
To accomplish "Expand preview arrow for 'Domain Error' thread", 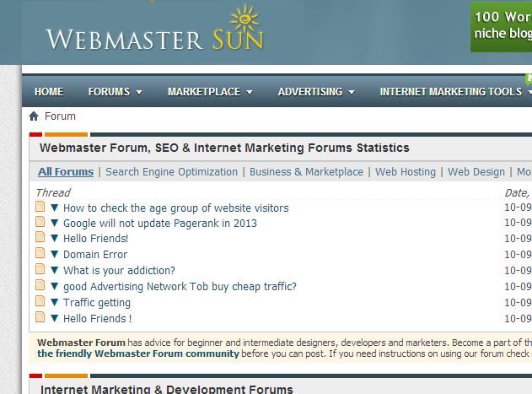I will (x=55, y=254).
